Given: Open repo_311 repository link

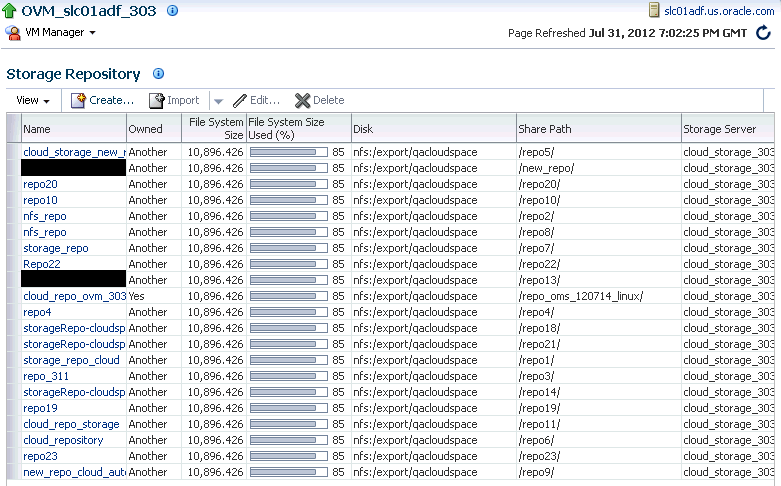Looking at the screenshot, I should (46, 376).
